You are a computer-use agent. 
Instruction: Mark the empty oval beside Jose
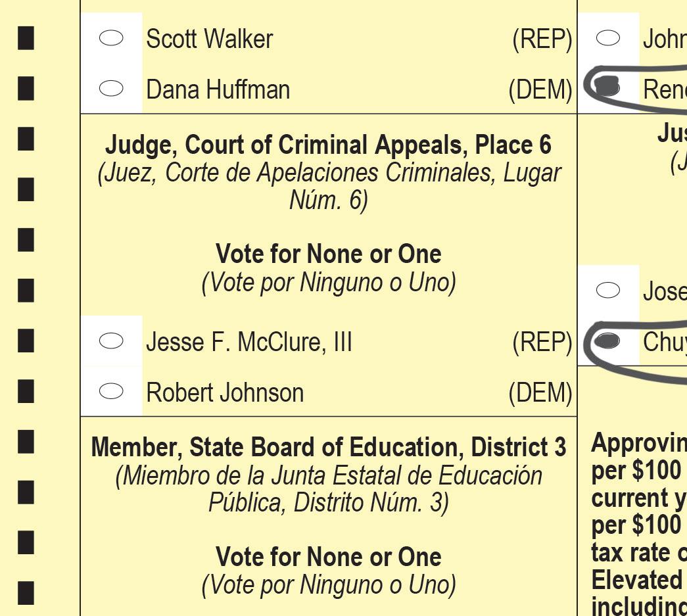tap(608, 291)
